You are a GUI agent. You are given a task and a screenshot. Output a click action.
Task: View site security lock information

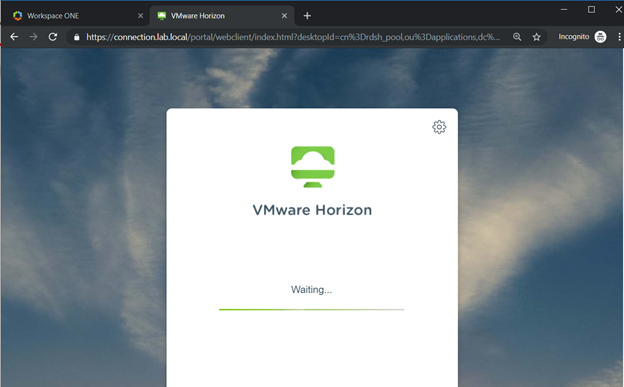[x=77, y=37]
